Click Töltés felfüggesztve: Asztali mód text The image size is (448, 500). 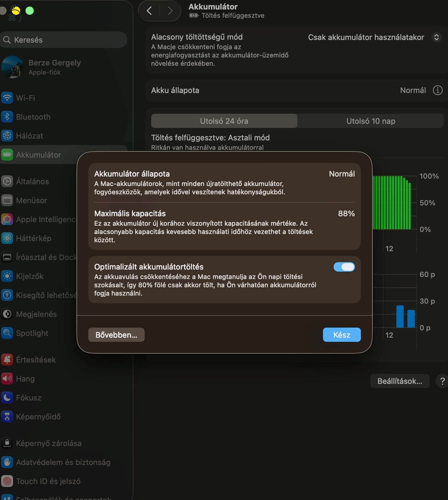pyautogui.click(x=210, y=137)
